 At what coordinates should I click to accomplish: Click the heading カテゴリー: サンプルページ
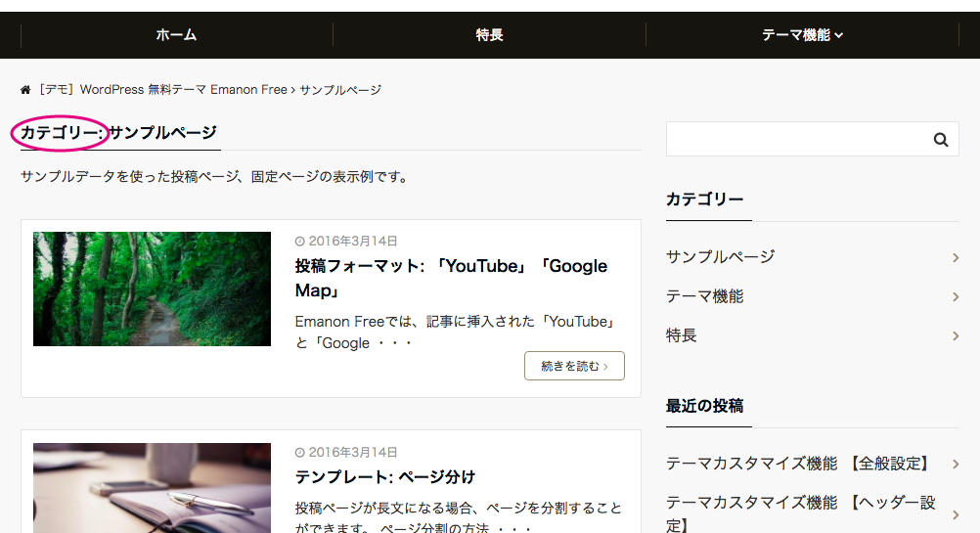point(118,132)
